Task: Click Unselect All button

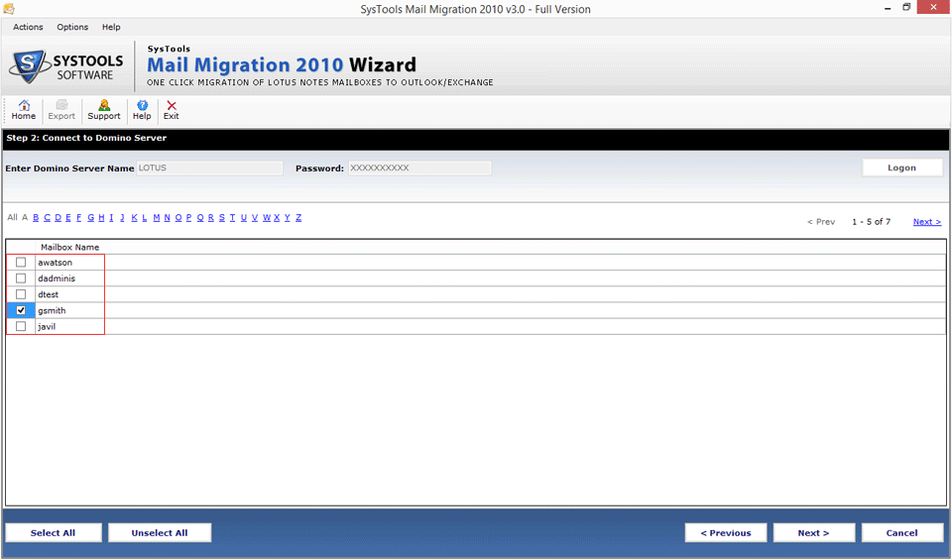Action: coord(160,532)
